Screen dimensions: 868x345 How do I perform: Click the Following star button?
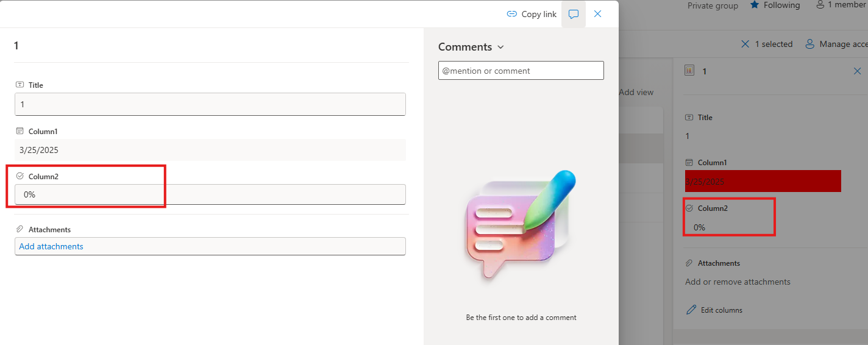[775, 5]
